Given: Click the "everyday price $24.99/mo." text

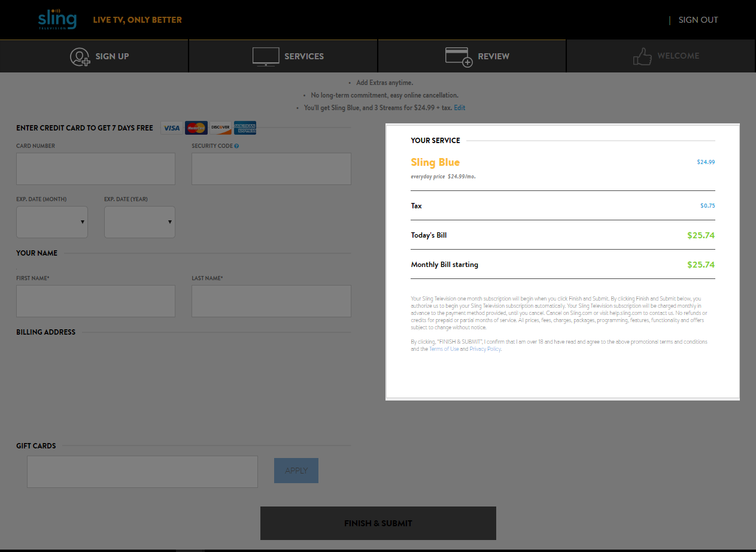Looking at the screenshot, I should (444, 177).
